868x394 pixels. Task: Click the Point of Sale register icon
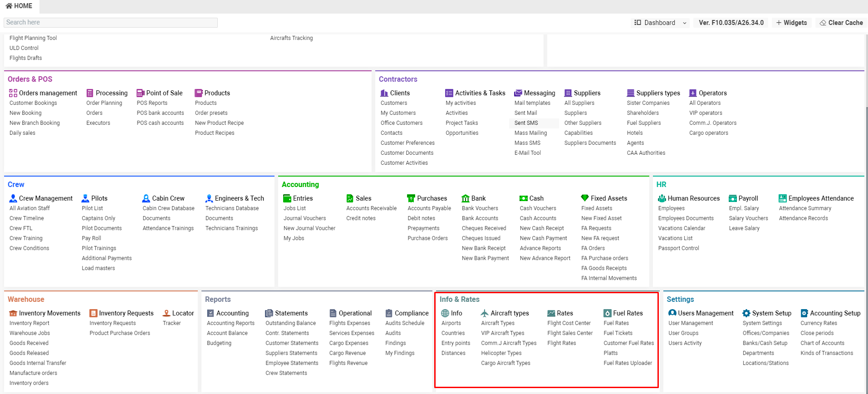[141, 93]
